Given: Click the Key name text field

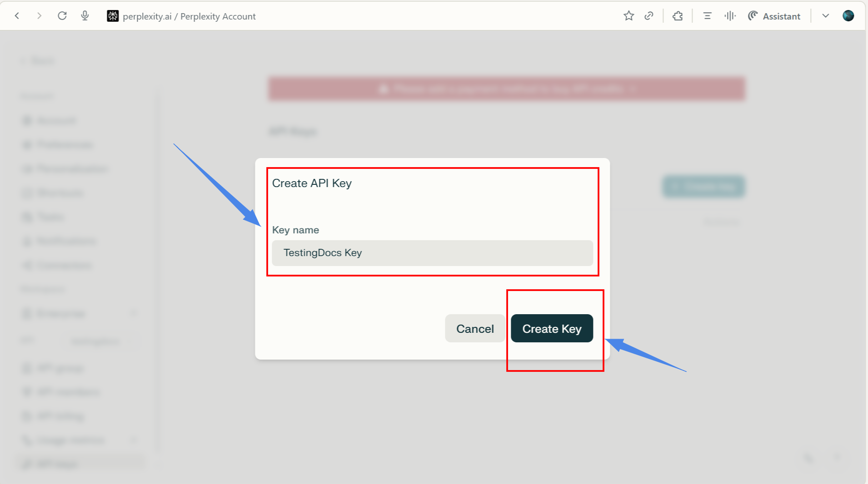Looking at the screenshot, I should 432,253.
